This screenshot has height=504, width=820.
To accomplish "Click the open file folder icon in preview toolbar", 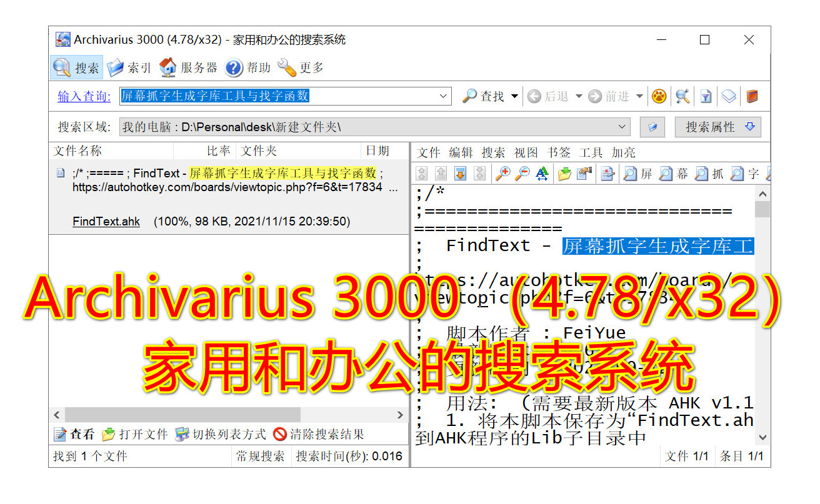I will (x=565, y=174).
